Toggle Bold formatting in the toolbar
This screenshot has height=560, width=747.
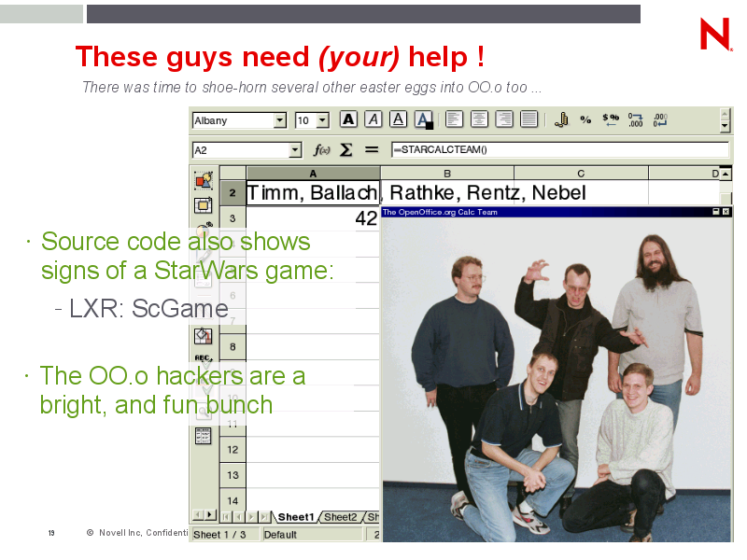coord(348,119)
